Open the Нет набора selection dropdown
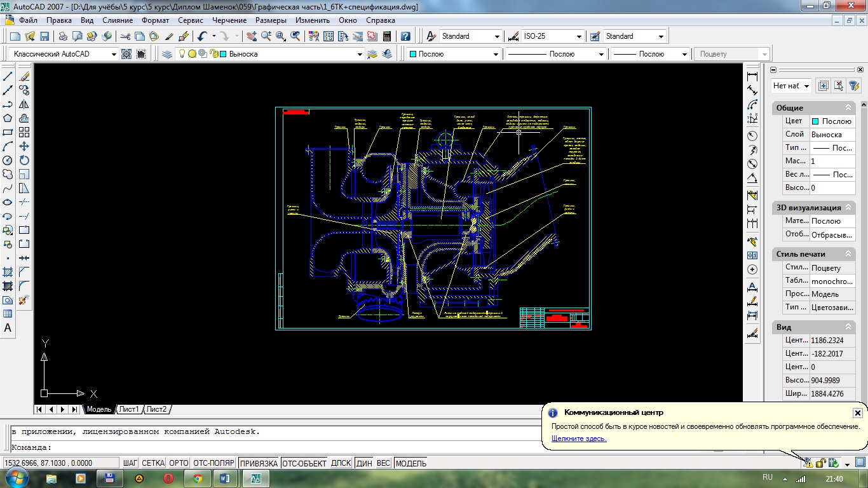 click(807, 85)
